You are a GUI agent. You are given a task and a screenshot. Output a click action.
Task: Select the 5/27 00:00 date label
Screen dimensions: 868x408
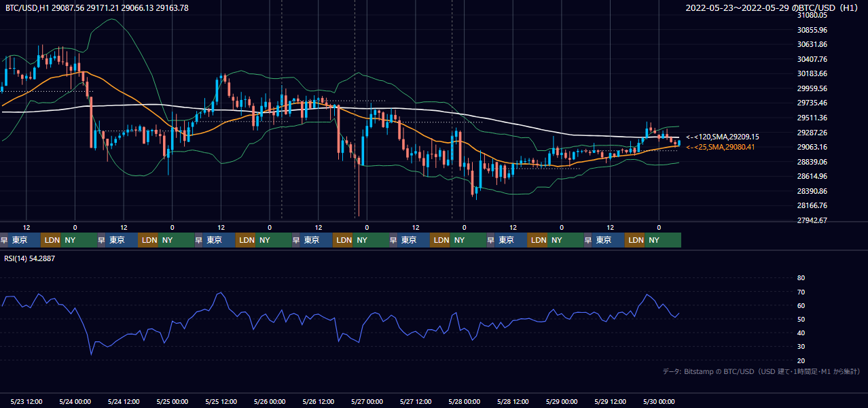click(x=367, y=402)
